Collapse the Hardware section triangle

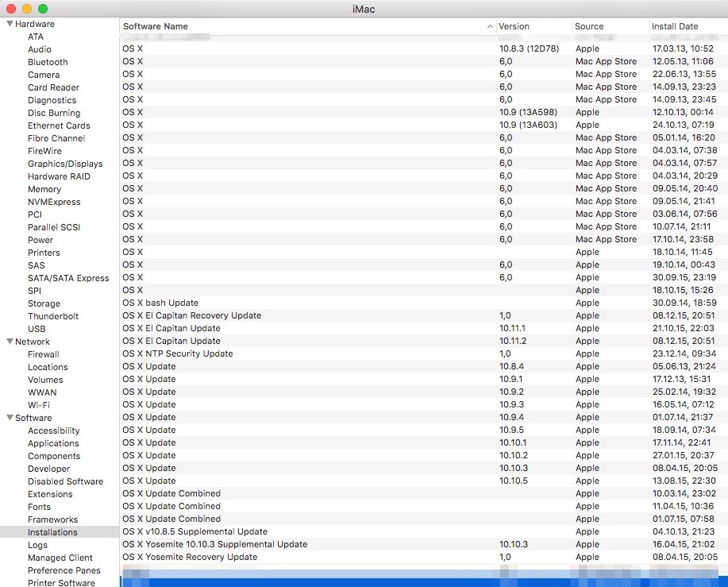pyautogui.click(x=10, y=24)
